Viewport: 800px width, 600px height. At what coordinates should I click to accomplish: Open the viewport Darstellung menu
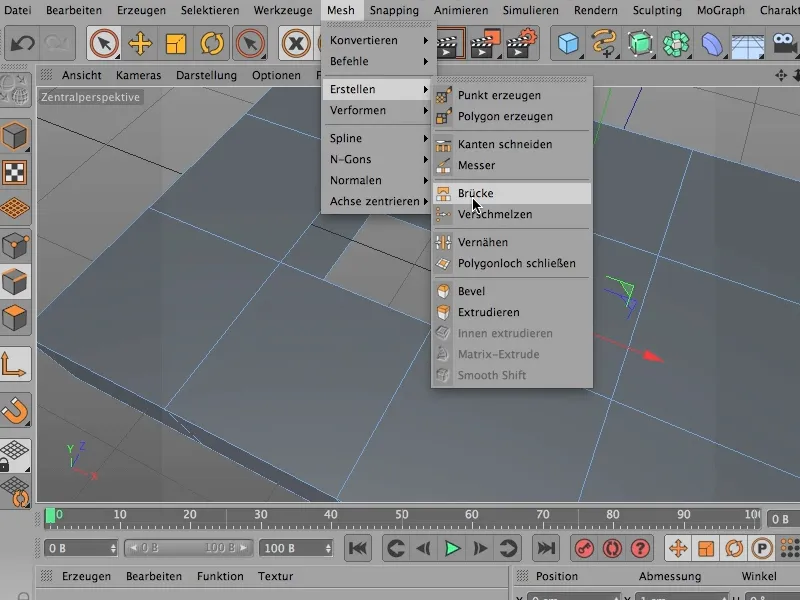pos(206,75)
